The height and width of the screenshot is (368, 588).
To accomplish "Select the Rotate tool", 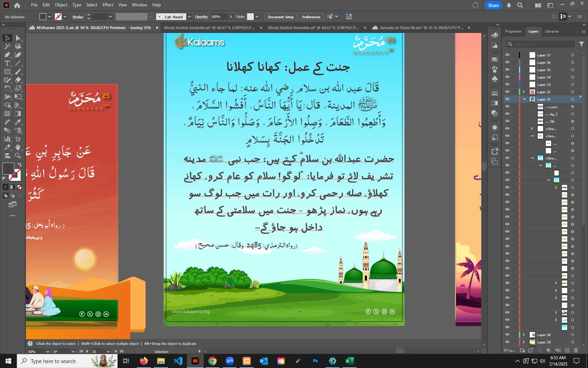I will pos(7,88).
